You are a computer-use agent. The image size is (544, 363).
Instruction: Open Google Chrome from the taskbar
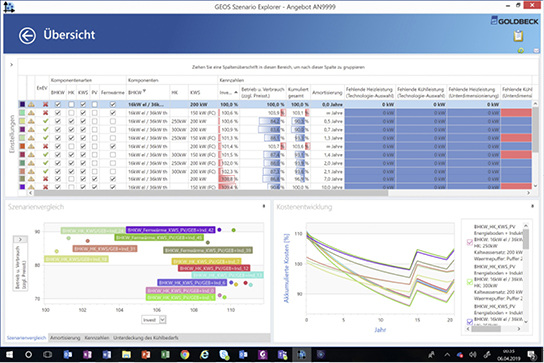coord(185,355)
